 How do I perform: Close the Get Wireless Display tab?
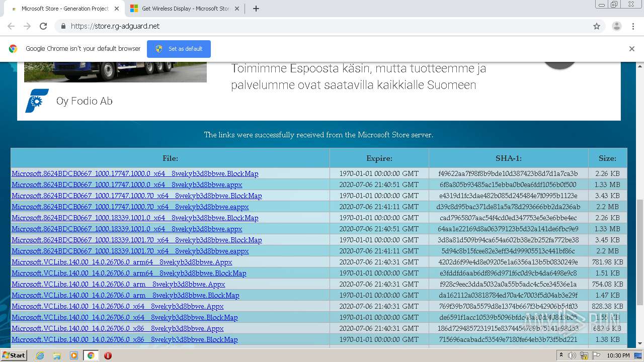click(237, 9)
